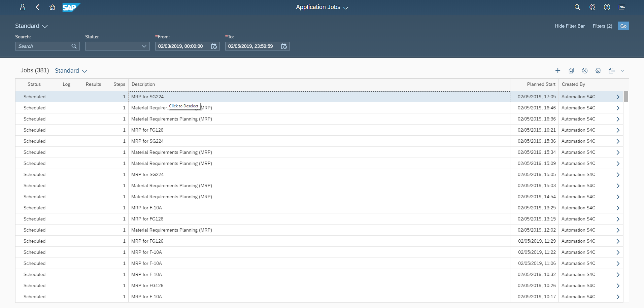644x308 pixels.
Task: Open the To date calendar picker
Action: coord(284,46)
